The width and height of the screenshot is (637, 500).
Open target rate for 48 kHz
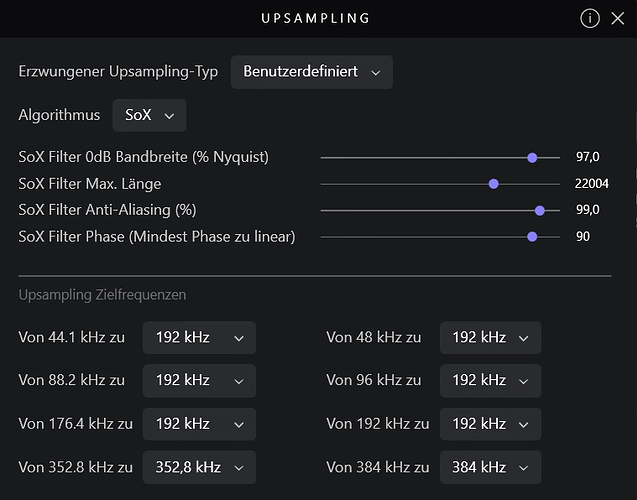pos(490,338)
